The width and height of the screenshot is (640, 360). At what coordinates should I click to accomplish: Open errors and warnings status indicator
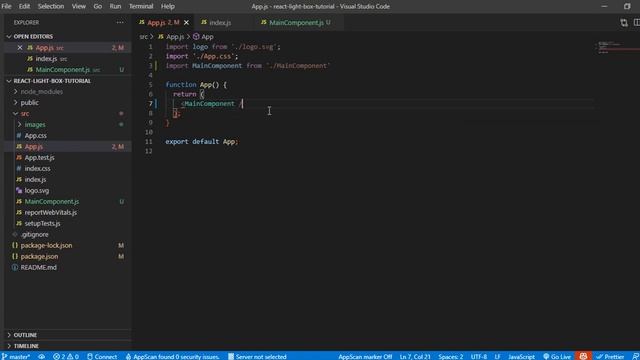tap(65, 356)
